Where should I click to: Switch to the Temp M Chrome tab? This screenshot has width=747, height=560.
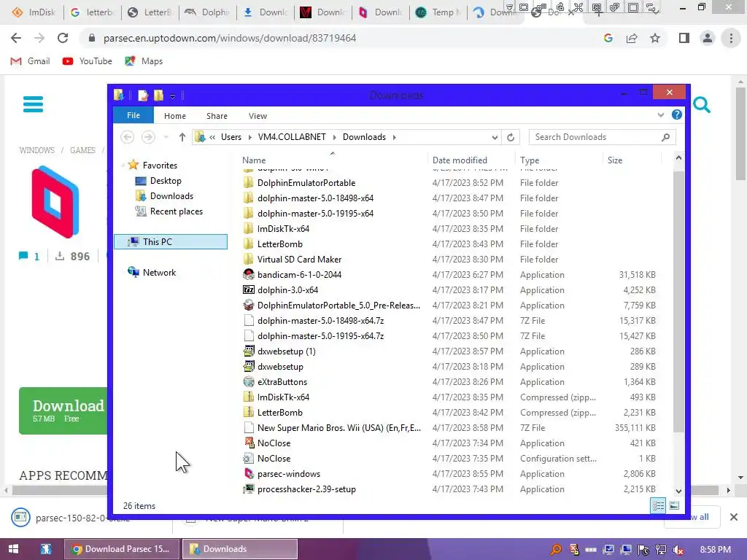[x=438, y=12]
